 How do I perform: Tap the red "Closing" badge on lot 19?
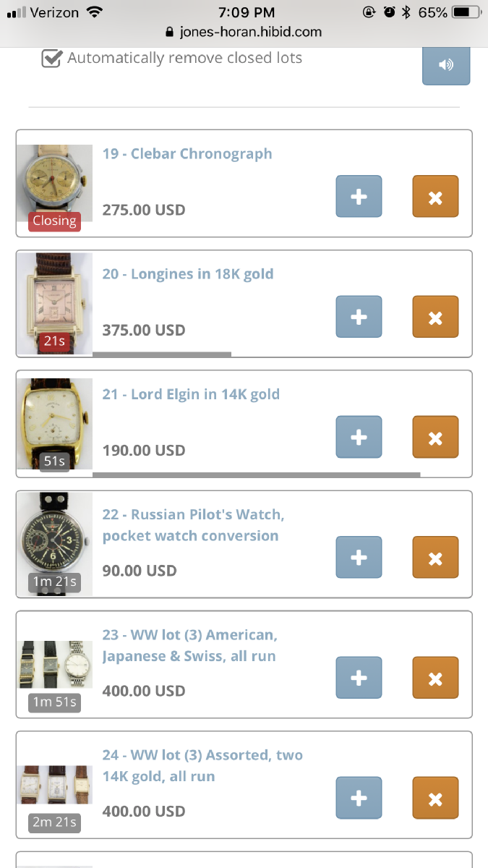pyautogui.click(x=54, y=221)
